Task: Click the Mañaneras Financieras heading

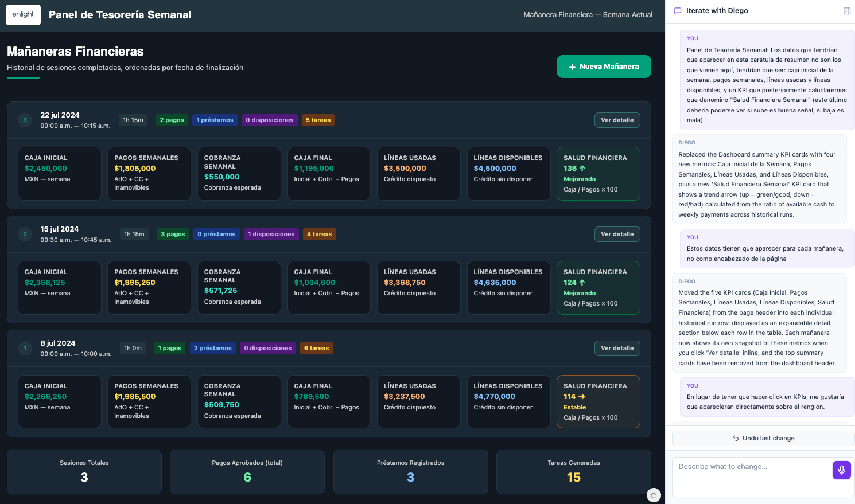Action: point(75,52)
